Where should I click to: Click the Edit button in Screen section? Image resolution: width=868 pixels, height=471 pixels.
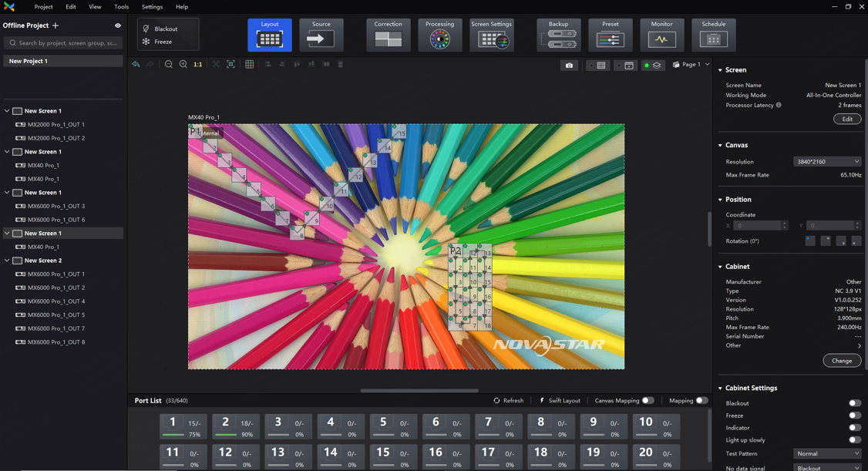[847, 119]
